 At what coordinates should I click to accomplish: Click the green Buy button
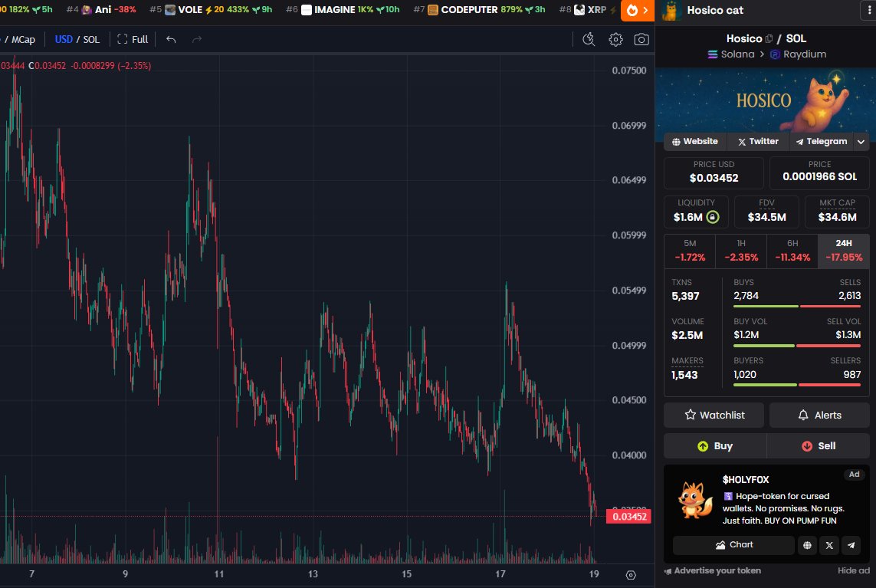pos(715,446)
